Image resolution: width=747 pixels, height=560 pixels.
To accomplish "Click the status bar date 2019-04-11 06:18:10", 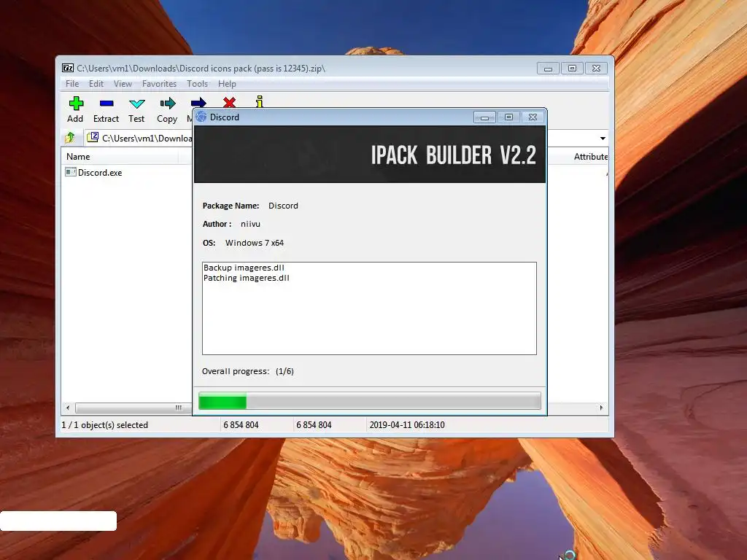I will [407, 425].
